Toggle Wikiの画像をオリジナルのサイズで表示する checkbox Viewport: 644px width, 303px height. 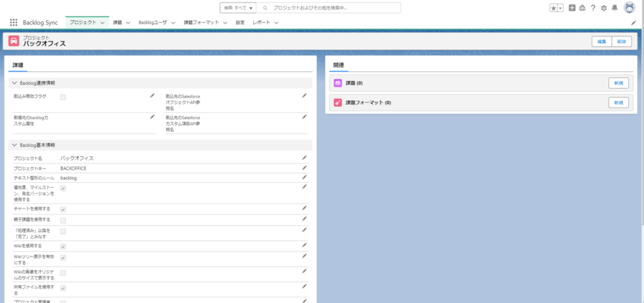(x=64, y=273)
